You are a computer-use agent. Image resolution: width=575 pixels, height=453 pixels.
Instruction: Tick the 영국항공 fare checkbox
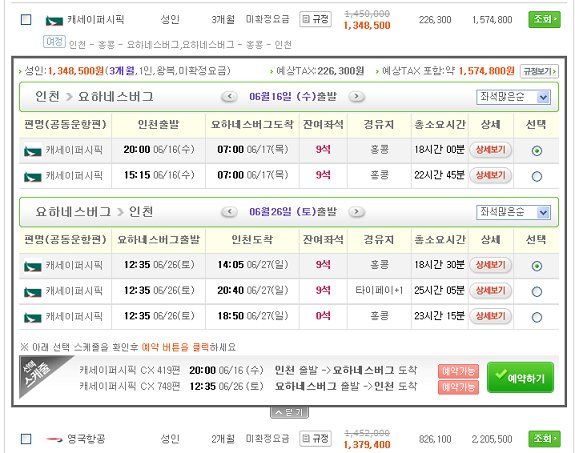(x=26, y=439)
